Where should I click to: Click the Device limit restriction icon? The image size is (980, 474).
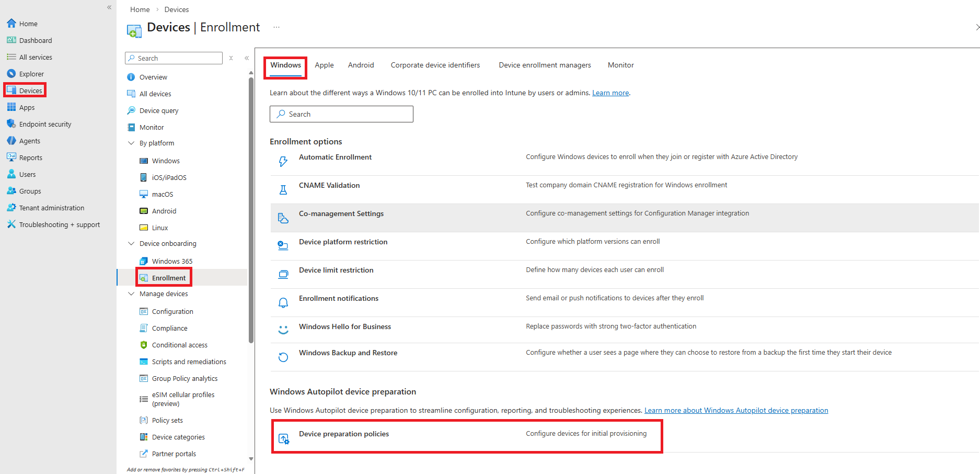click(283, 274)
